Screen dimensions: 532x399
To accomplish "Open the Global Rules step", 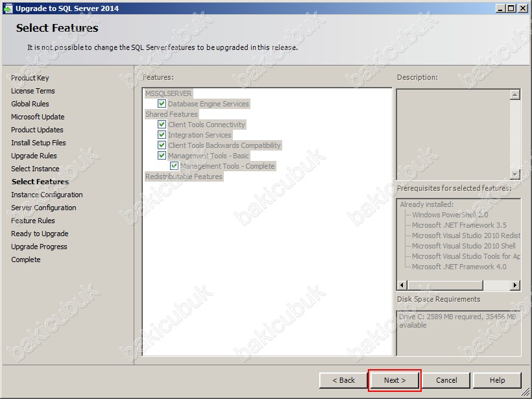I will 30,104.
